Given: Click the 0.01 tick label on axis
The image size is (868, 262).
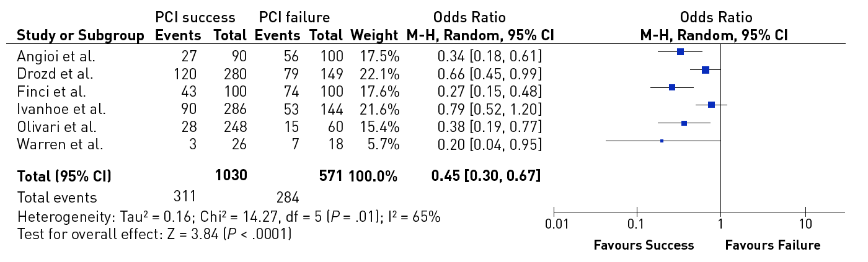Looking at the screenshot, I should coord(555,222).
